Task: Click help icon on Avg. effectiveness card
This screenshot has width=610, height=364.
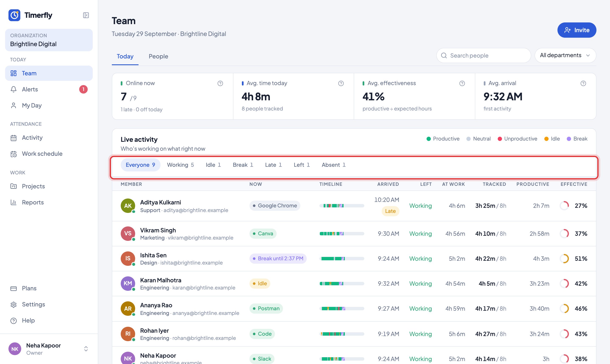Action: coord(462,83)
